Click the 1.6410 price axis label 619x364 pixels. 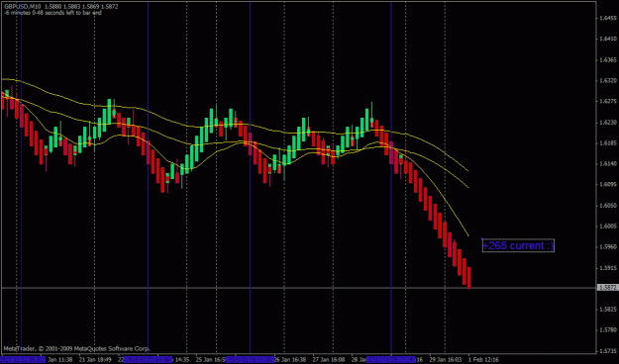click(607, 39)
